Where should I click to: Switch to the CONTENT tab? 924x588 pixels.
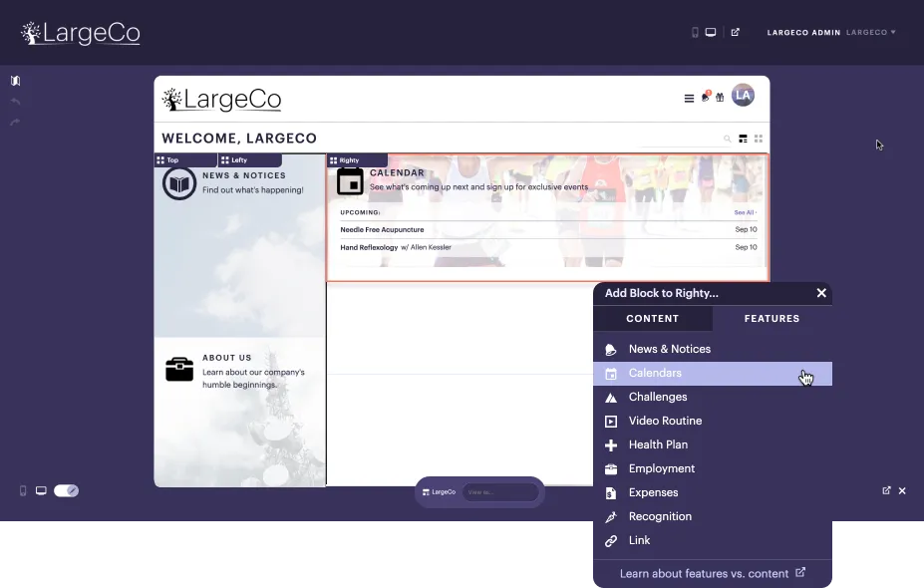(653, 319)
